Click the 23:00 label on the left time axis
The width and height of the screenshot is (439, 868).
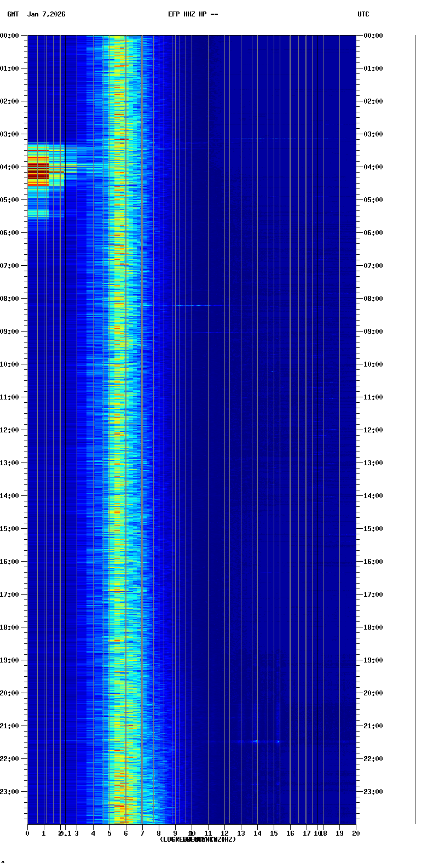pyautogui.click(x=9, y=792)
